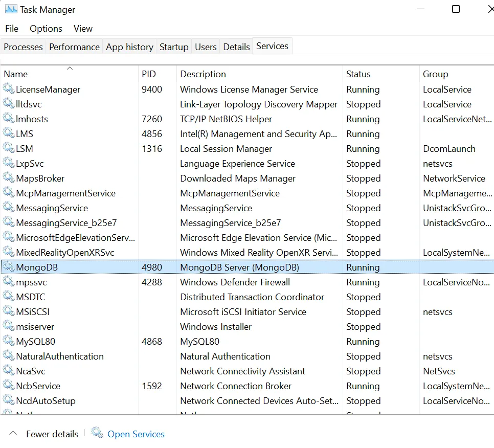This screenshot has width=494, height=448.
Task: Click the Fewer details button text
Action: tap(52, 434)
